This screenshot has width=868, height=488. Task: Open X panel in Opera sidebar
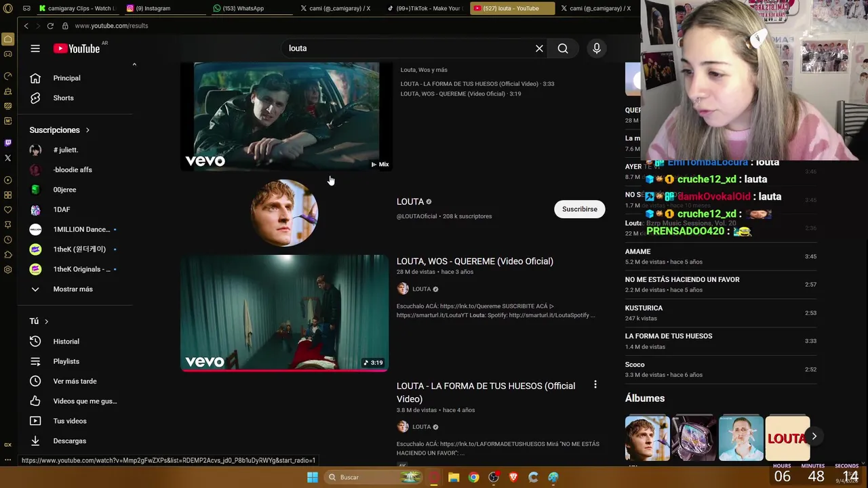click(7, 158)
